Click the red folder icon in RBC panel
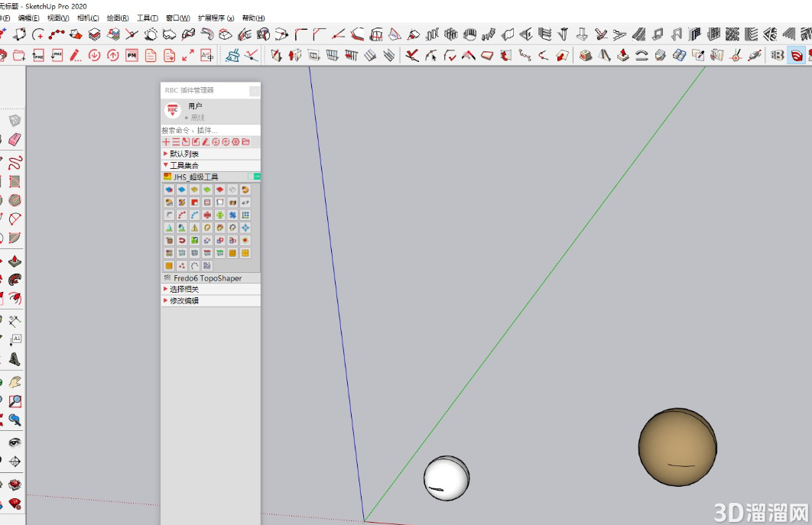812x525 pixels. (245, 142)
